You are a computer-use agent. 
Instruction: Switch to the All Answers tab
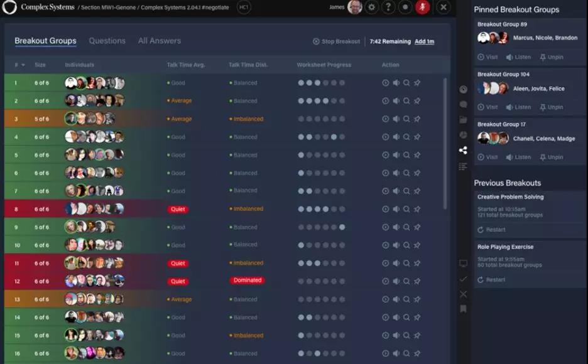[x=160, y=41]
